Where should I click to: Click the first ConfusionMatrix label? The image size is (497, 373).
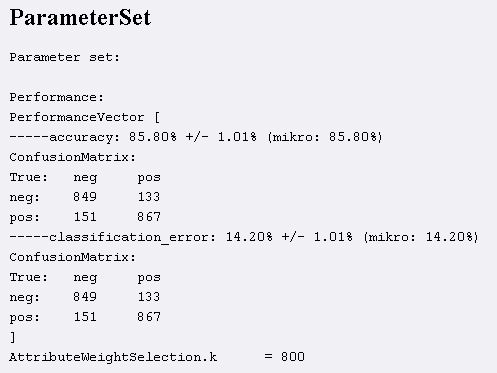pyautogui.click(x=73, y=157)
